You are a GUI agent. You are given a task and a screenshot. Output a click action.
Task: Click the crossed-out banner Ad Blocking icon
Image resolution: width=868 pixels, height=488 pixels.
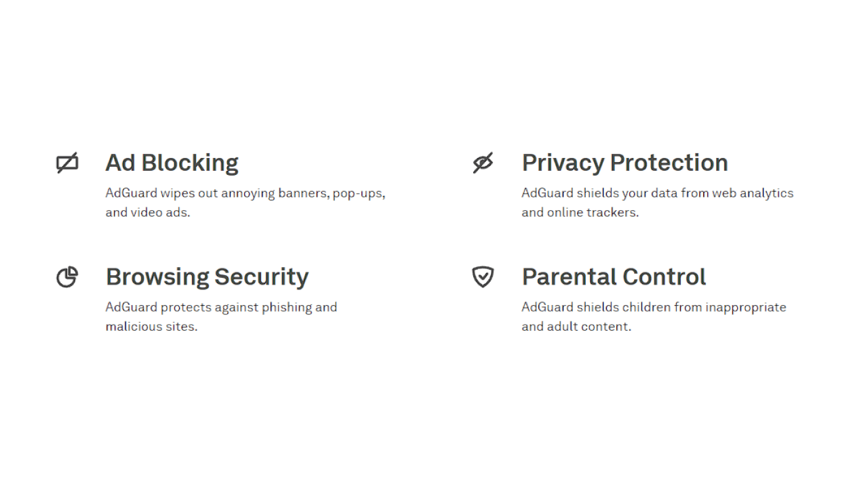pyautogui.click(x=67, y=163)
